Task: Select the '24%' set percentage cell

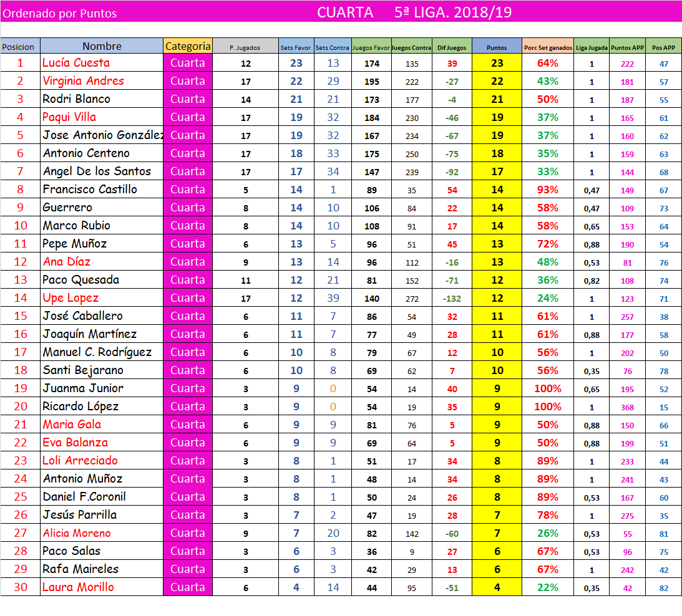Action: point(548,298)
